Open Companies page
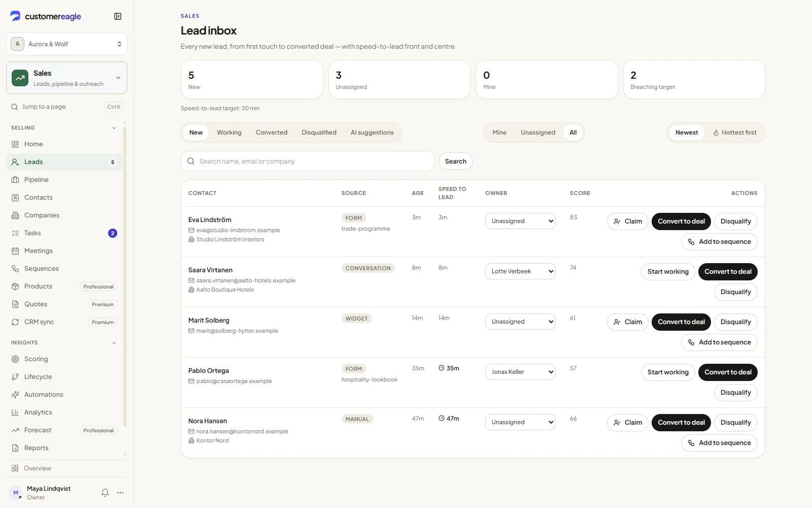 click(64, 215)
